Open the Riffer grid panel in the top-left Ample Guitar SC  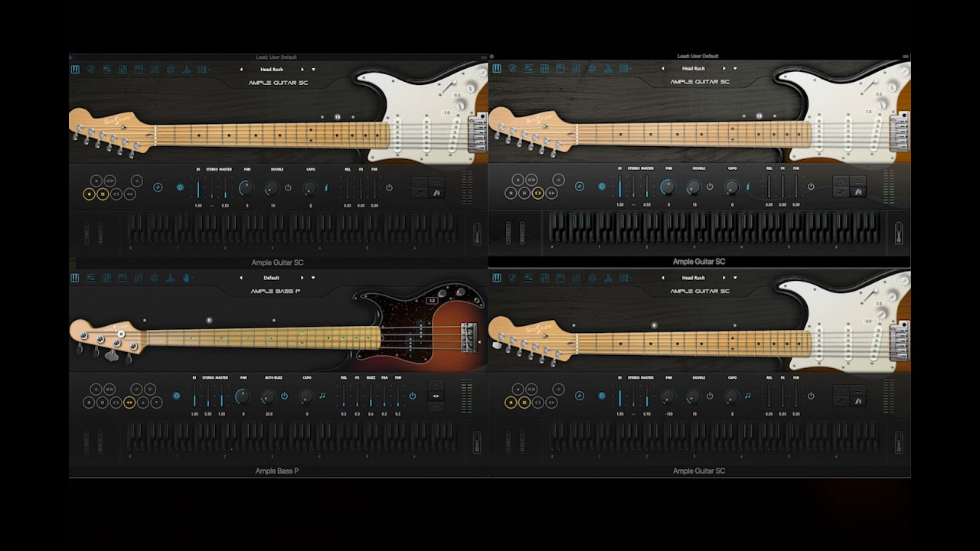coord(122,69)
